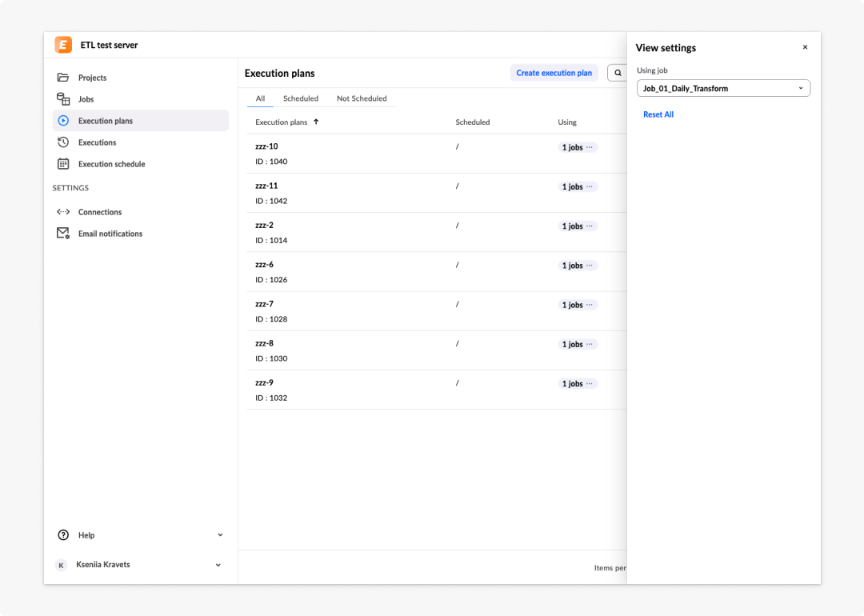
Task: Switch to the All tab
Action: pos(260,98)
